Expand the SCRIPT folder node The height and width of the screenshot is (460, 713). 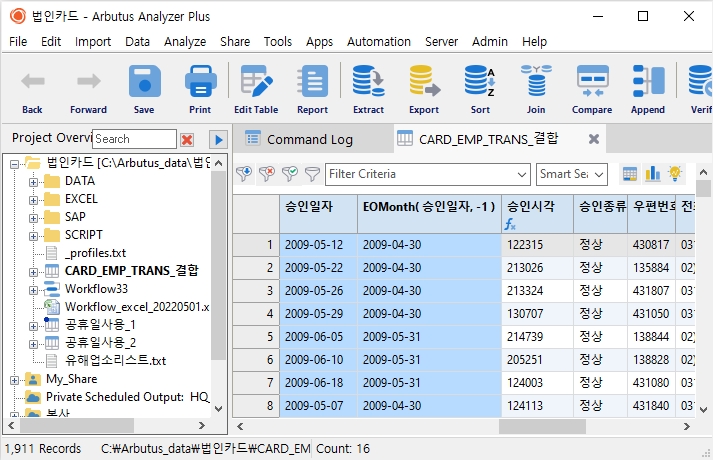coord(33,236)
